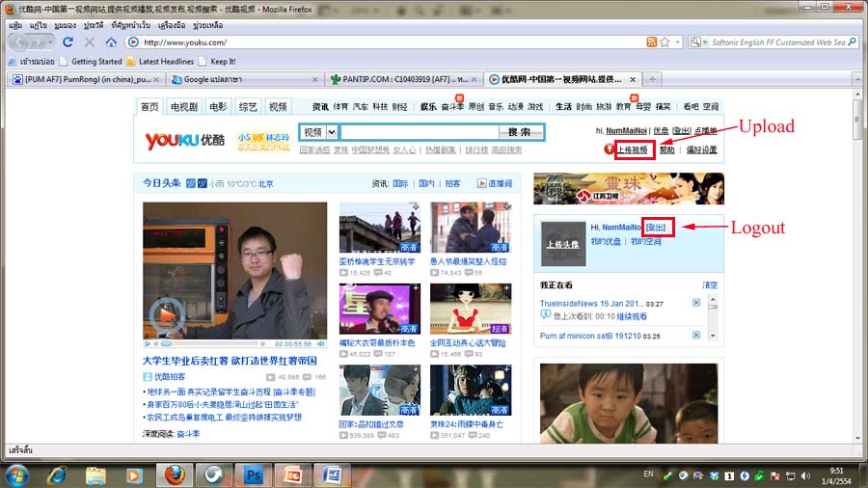Screen dimensions: 868x488
Task: Select the 综艺 site tab
Action: [248, 107]
